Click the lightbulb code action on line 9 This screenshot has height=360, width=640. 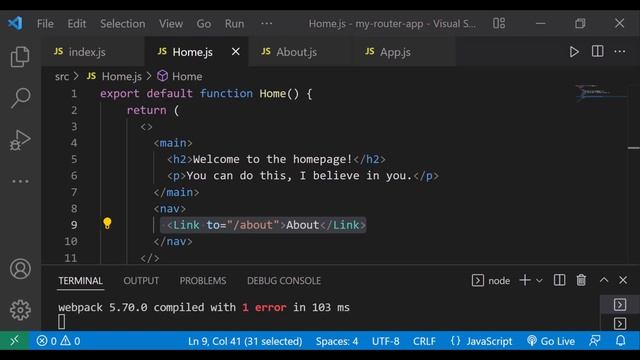[x=107, y=223]
